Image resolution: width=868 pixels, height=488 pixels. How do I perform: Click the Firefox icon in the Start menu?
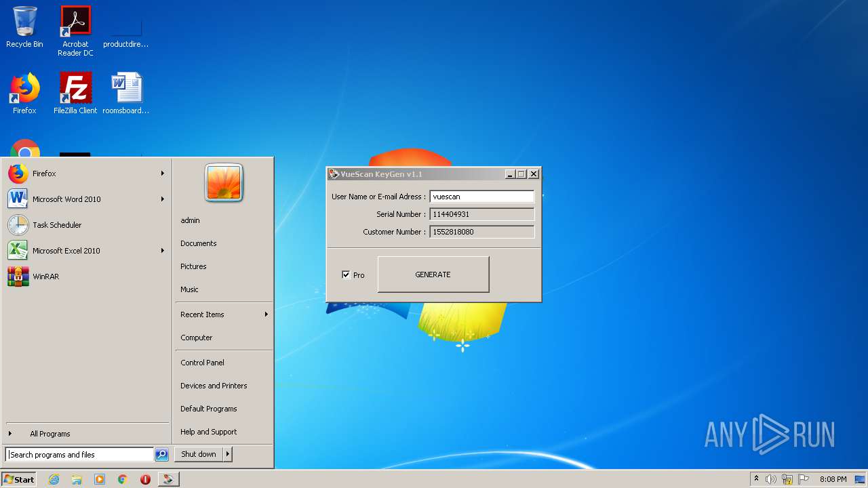point(18,174)
